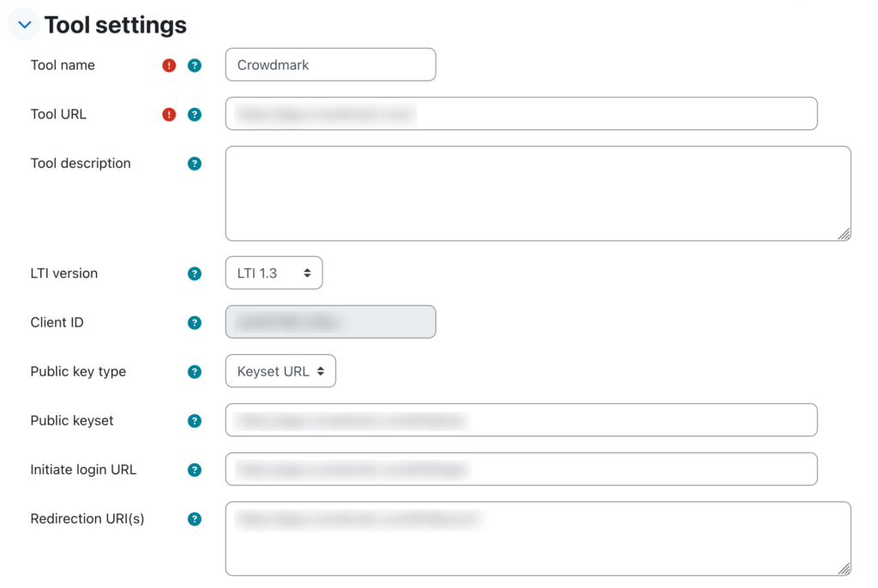Image resolution: width=878 pixels, height=588 pixels.
Task: Click inside the Tool description textarea
Action: pos(538,194)
